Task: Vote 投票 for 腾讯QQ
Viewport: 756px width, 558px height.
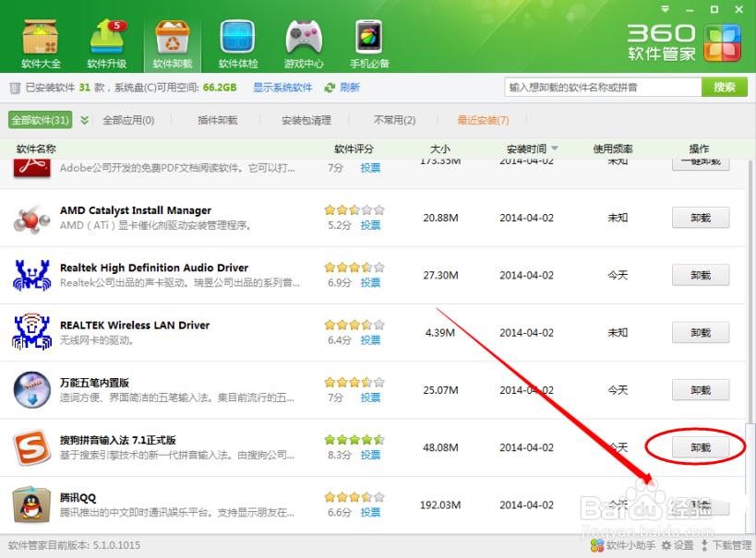Action: pos(370,512)
